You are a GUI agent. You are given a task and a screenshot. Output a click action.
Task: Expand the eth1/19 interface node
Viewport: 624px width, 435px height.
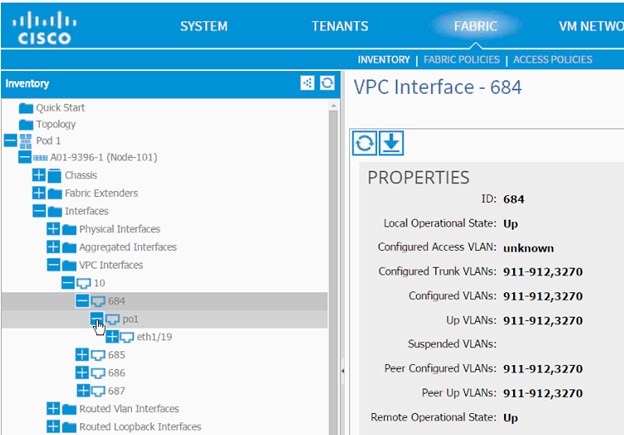pos(112,337)
